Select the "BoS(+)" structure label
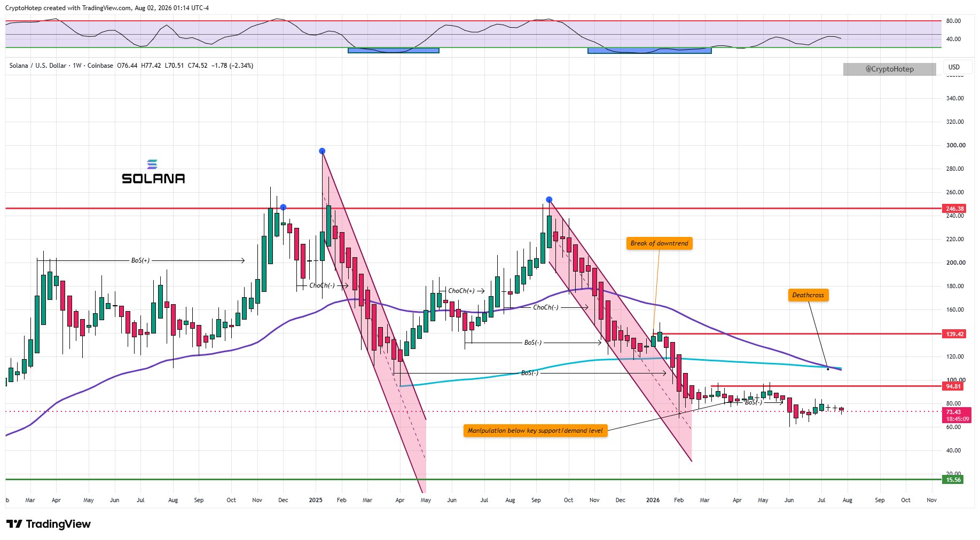The height and width of the screenshot is (540, 980). 140,260
